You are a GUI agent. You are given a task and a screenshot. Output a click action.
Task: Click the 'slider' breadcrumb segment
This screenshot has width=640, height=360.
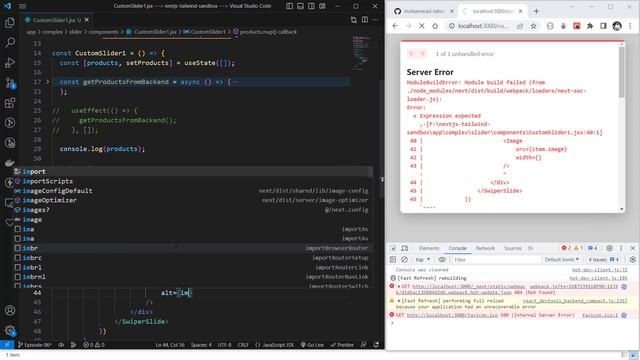(x=76, y=32)
